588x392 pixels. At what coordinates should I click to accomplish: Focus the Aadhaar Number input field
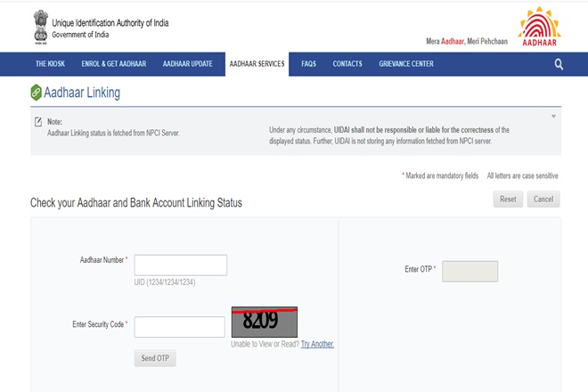tap(181, 265)
